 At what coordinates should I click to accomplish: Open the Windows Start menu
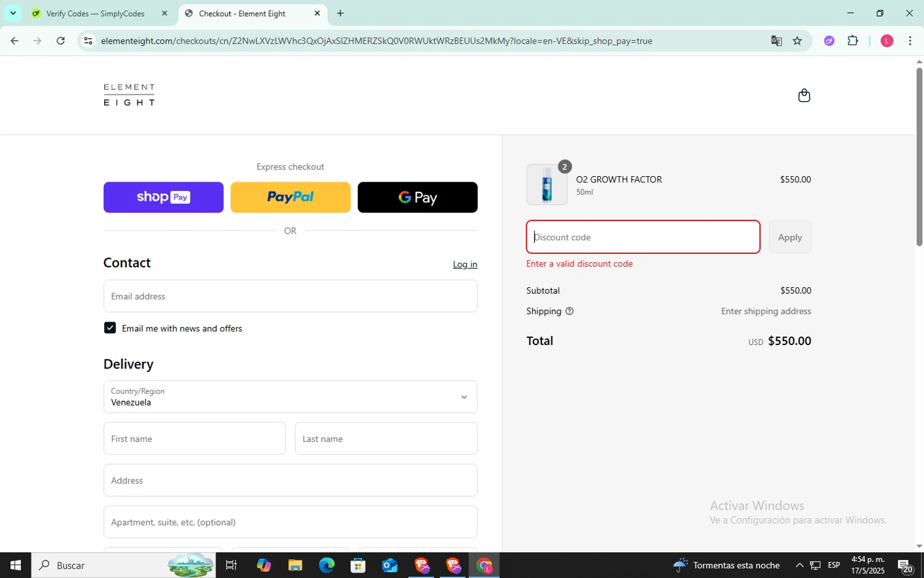[x=15, y=565]
